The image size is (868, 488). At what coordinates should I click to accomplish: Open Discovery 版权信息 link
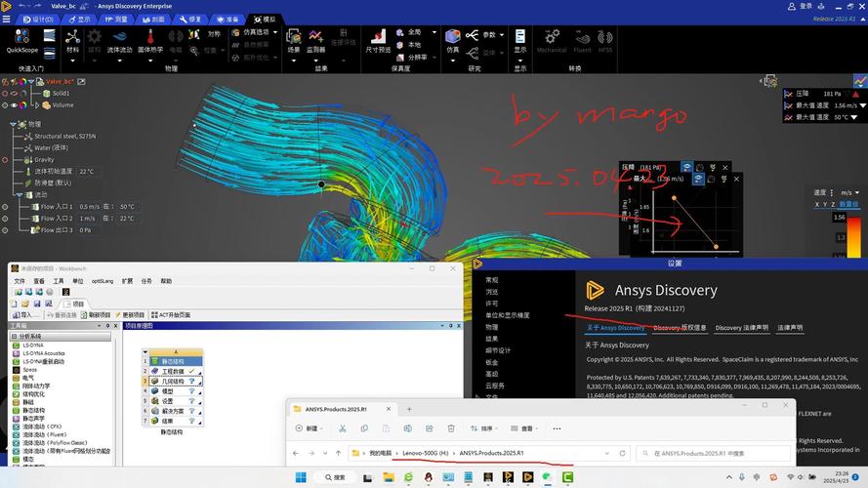[x=680, y=328]
